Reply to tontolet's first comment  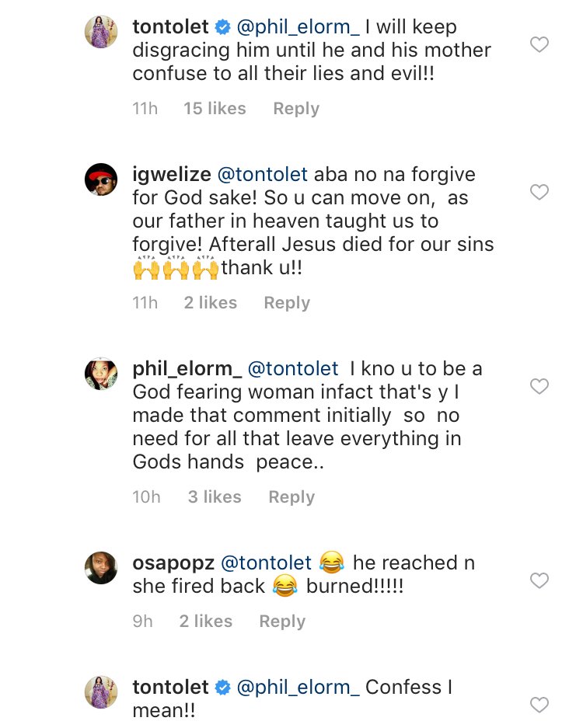pos(295,109)
